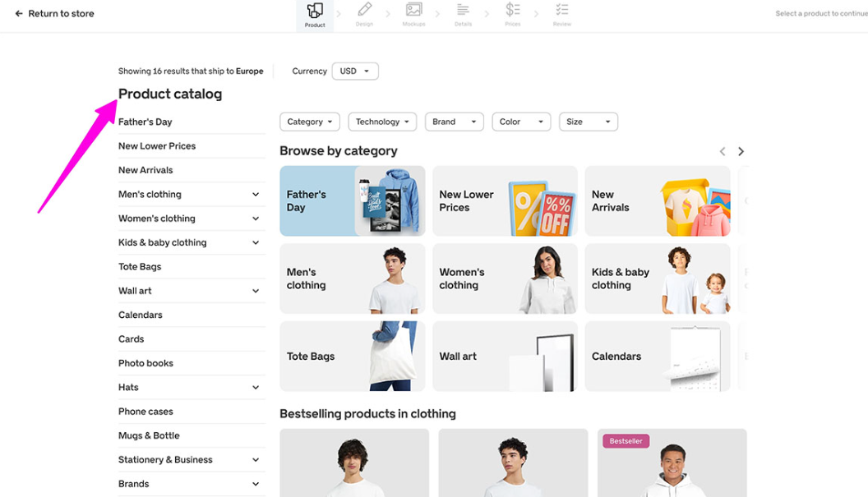Open the Kids & baby clothing card
Screen dimensions: 868x497
click(657, 278)
